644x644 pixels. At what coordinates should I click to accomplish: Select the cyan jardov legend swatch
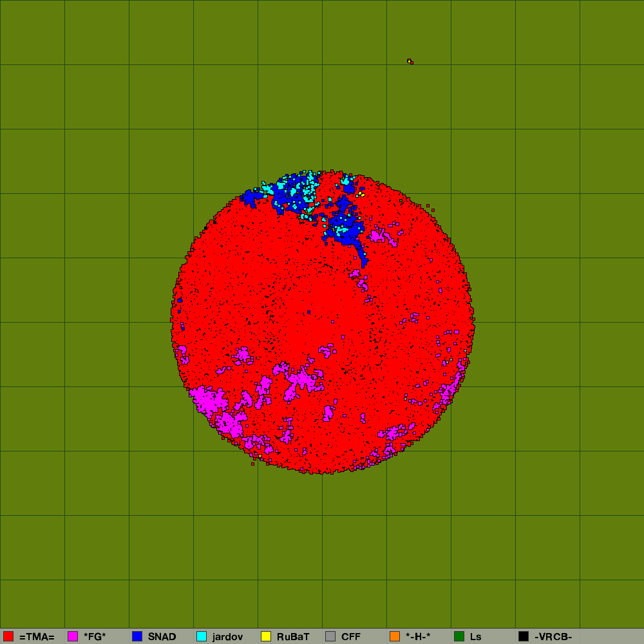point(202,636)
